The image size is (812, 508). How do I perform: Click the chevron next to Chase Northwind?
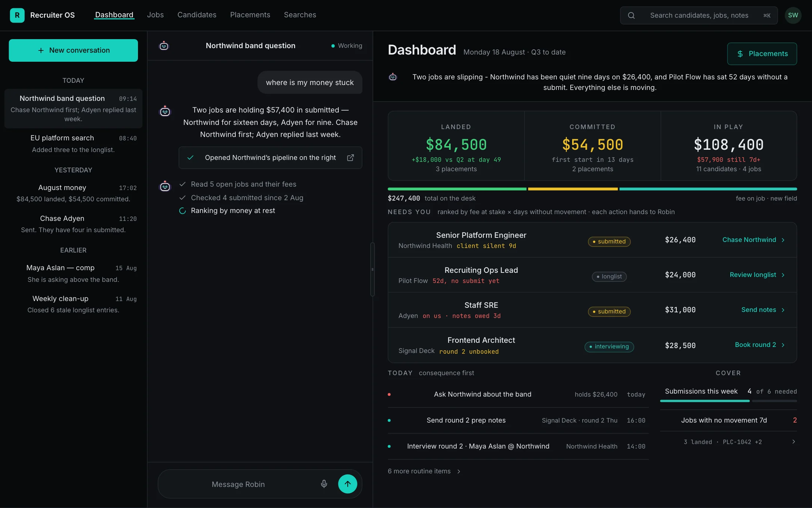pos(783,240)
